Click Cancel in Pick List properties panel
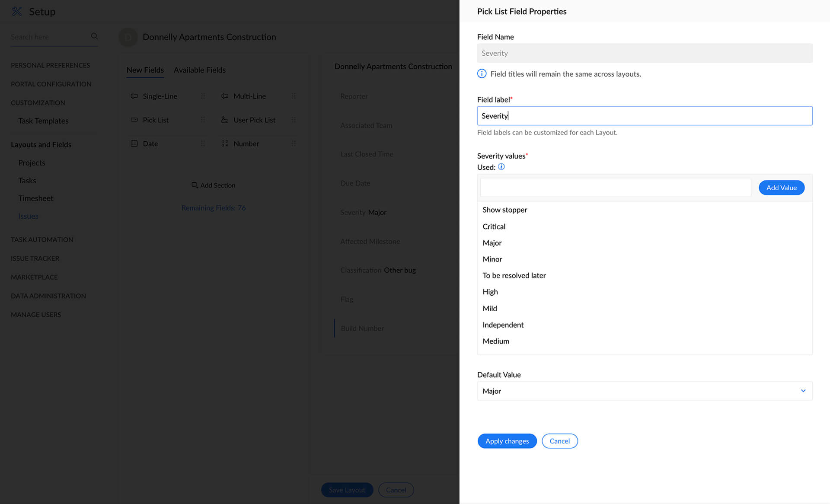Screen dimensions: 830x504 [x=559, y=441]
